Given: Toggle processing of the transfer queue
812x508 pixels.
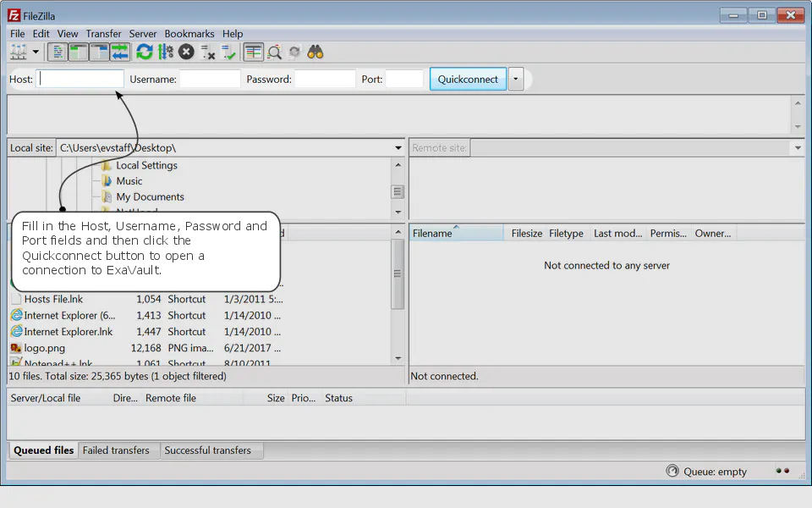Looking at the screenshot, I should (x=166, y=52).
